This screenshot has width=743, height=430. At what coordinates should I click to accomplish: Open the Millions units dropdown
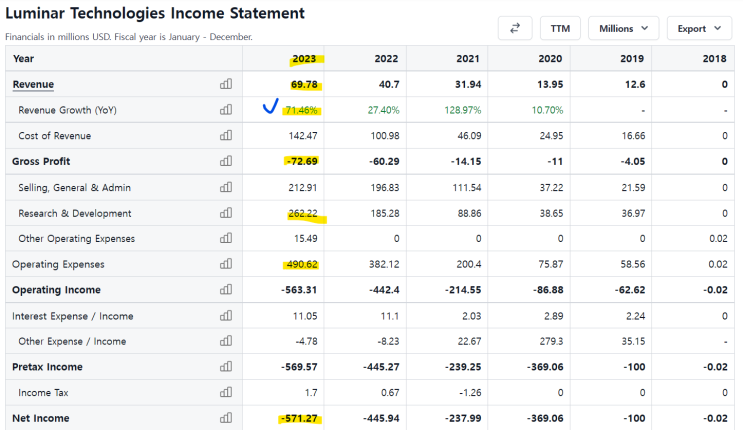click(x=623, y=28)
